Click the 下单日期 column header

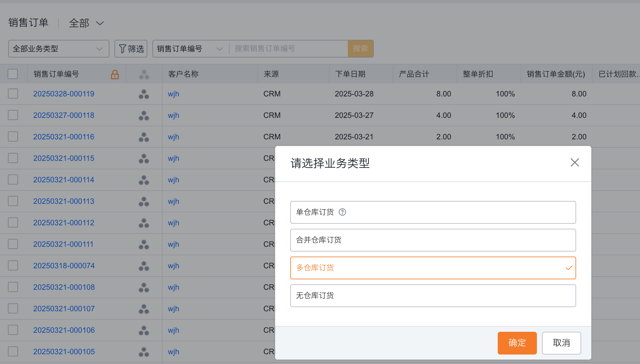(x=350, y=74)
